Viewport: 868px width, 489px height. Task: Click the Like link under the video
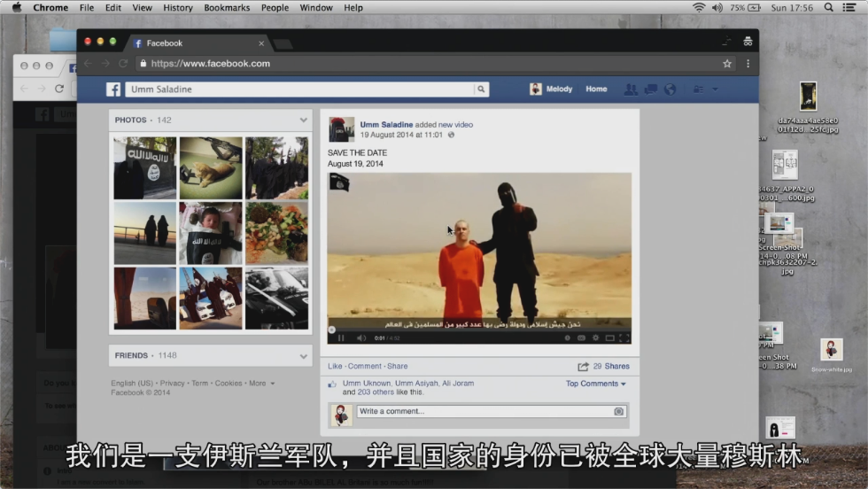click(x=335, y=366)
